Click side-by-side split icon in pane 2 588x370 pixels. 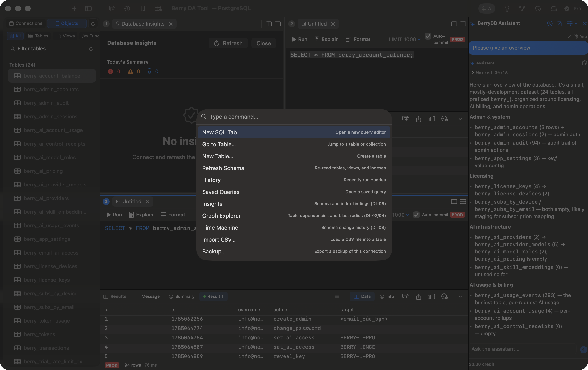[x=454, y=24]
